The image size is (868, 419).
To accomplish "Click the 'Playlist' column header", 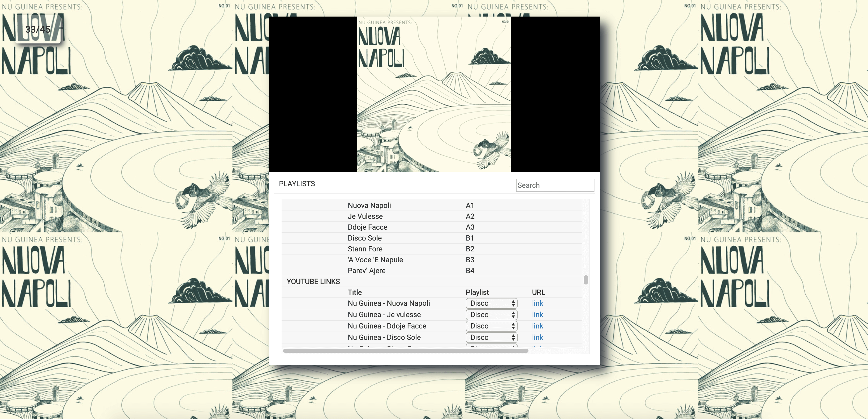I will pyautogui.click(x=477, y=292).
